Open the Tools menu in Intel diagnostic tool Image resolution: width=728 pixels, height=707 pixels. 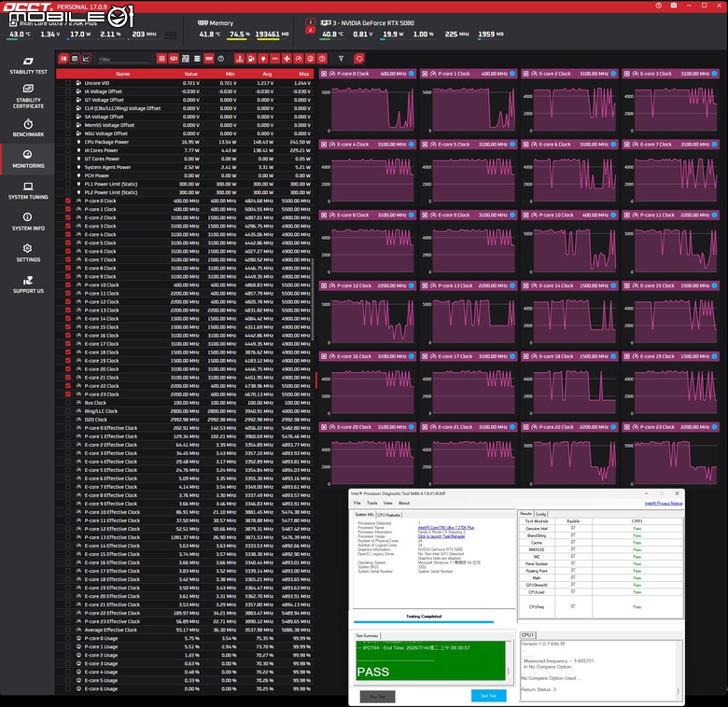tap(371, 503)
